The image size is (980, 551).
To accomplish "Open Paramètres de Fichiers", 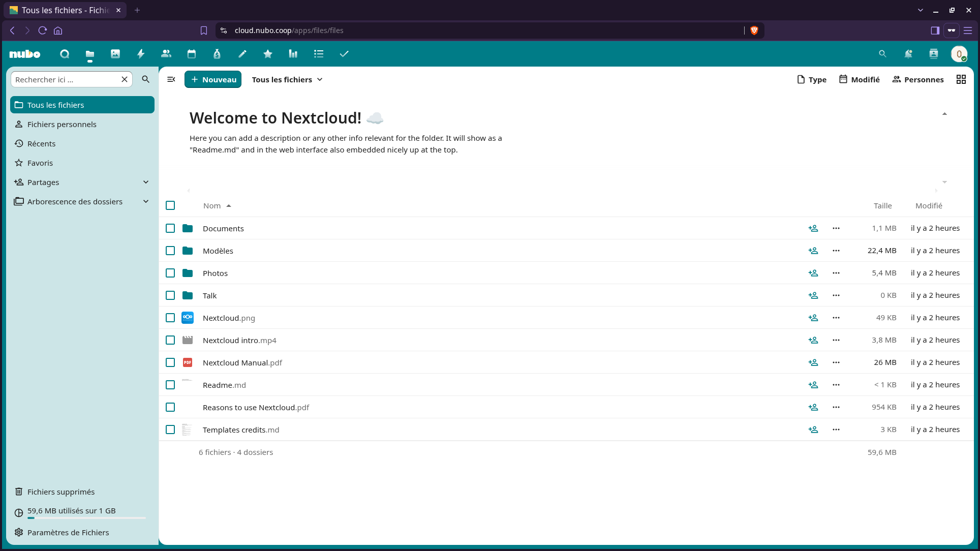I will tap(82, 532).
